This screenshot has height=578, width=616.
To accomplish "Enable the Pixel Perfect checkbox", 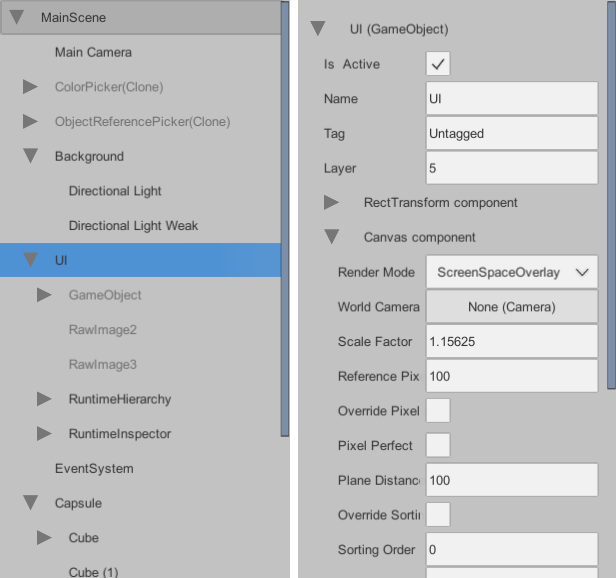I will 438,445.
